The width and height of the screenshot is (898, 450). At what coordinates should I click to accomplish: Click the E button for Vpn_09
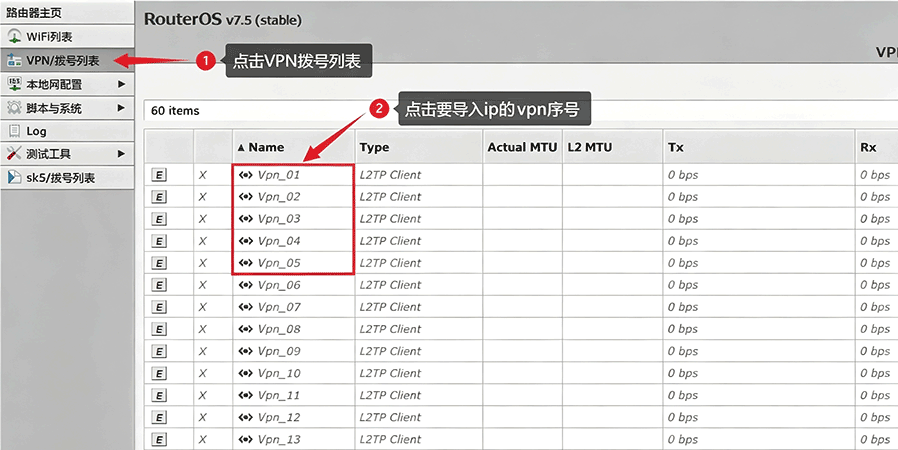pyautogui.click(x=159, y=352)
